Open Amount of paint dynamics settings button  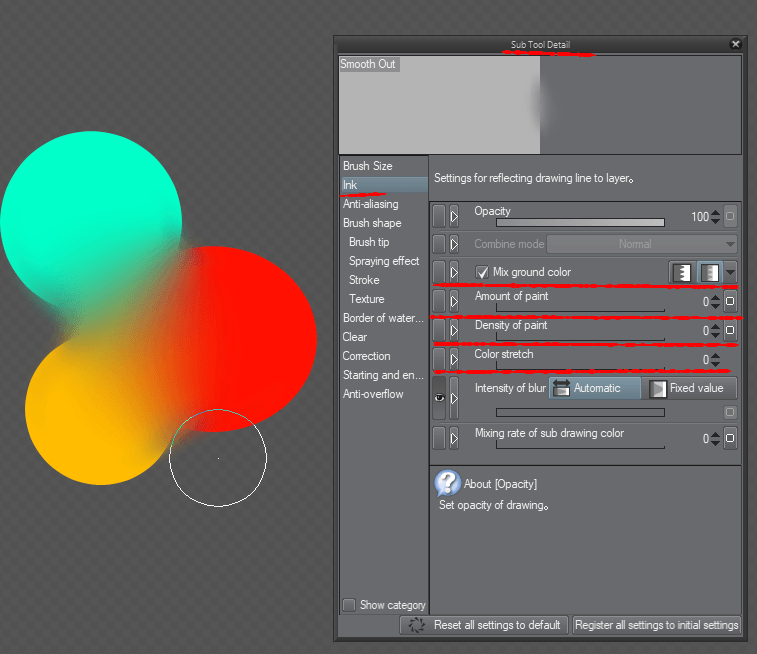click(x=730, y=301)
